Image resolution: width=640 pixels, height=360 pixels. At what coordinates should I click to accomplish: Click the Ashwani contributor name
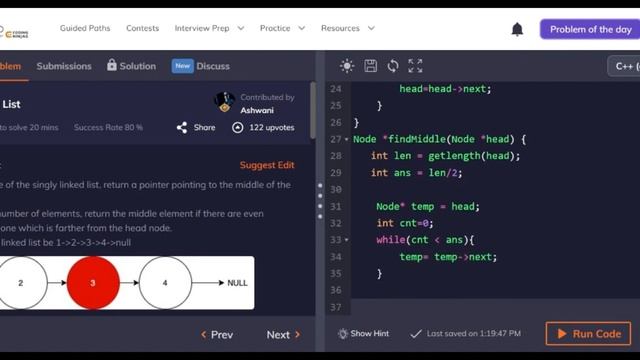pyautogui.click(x=257, y=110)
